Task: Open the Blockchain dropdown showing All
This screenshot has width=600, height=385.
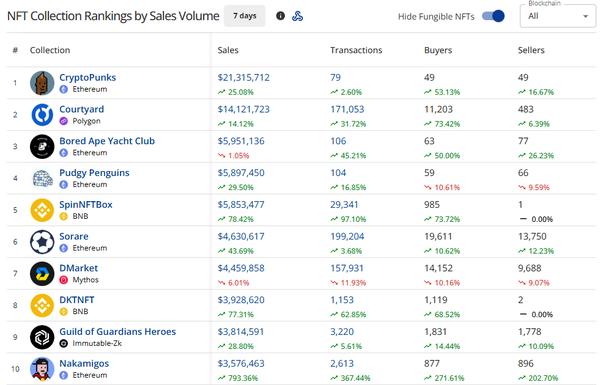Action: pyautogui.click(x=558, y=16)
